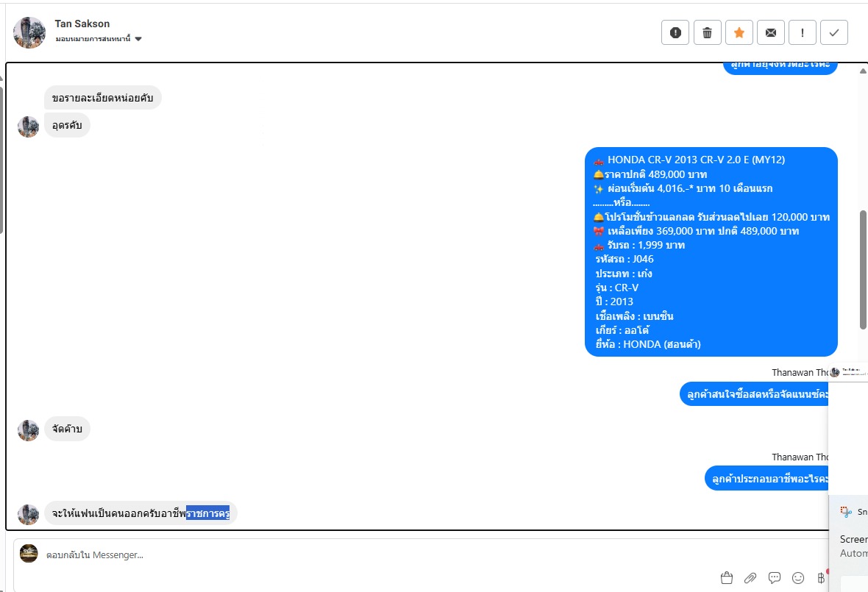Viewport: 868px width, 592px height.
Task: Click the "เชื้อเพลิง : เบนซิน" line
Action: pos(634,316)
